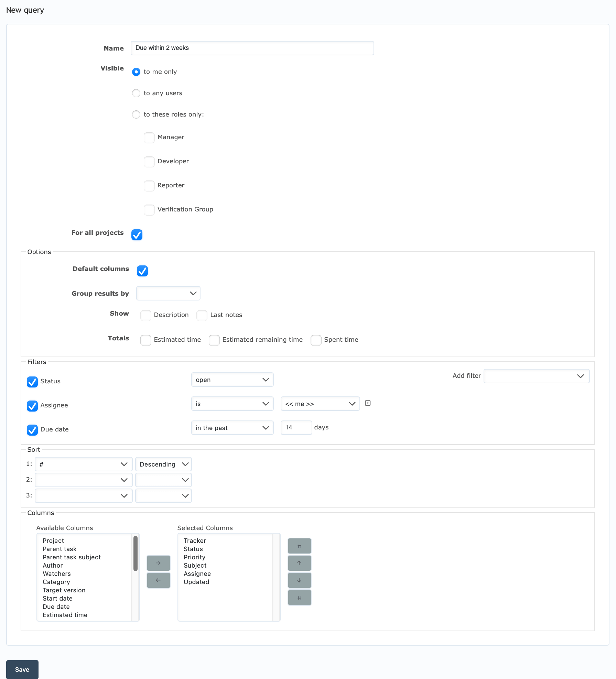The width and height of the screenshot is (616, 679).
Task: Select Due date in Available Columns
Action: 56,606
